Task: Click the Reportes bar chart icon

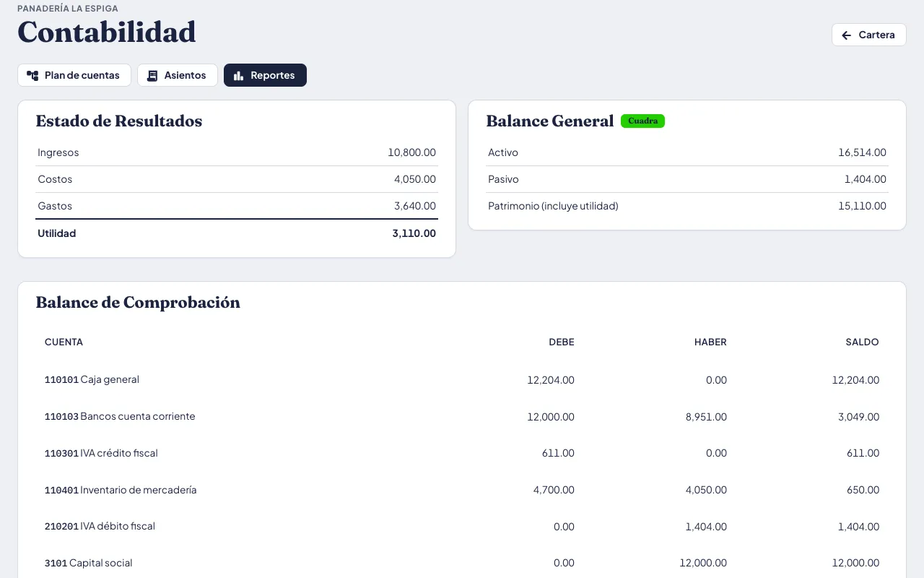Action: (239, 75)
